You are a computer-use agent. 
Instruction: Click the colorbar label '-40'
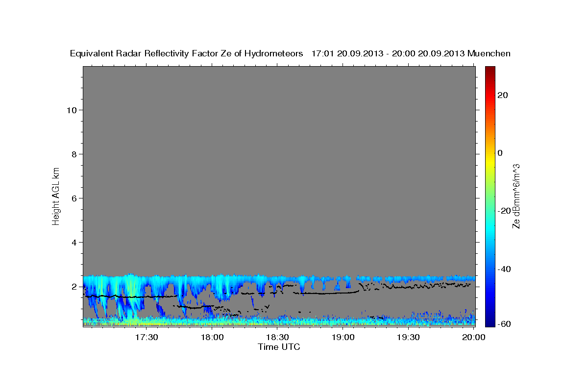[x=504, y=269]
